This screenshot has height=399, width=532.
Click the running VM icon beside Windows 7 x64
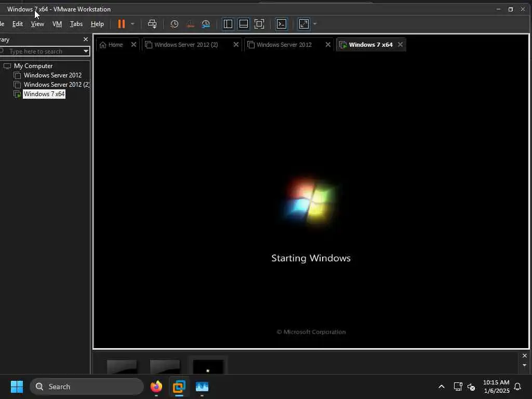[x=17, y=94]
